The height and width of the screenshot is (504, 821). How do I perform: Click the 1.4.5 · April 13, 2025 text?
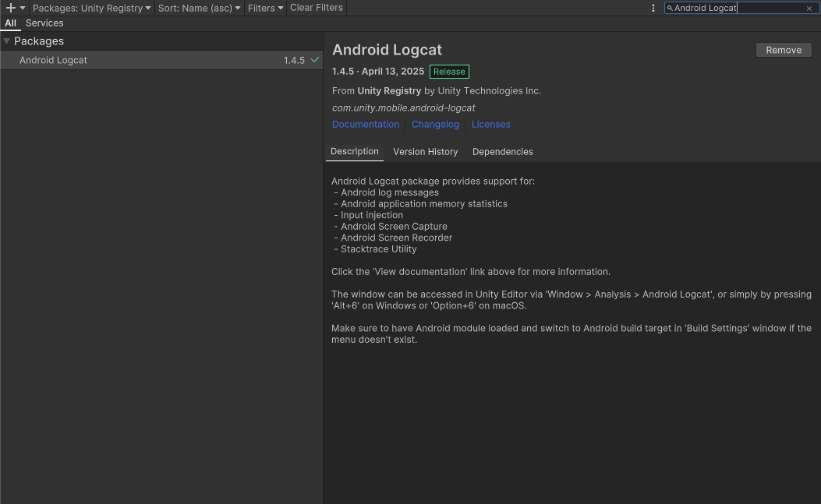378,71
